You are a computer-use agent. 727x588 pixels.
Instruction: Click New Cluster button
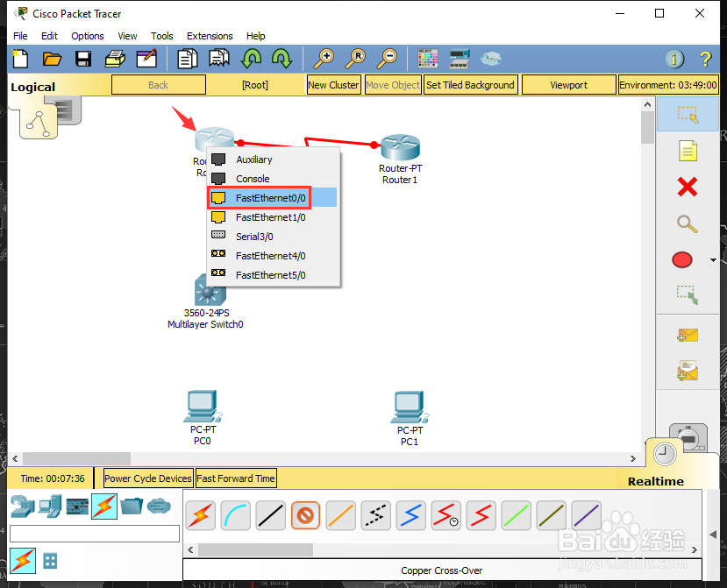pos(333,85)
